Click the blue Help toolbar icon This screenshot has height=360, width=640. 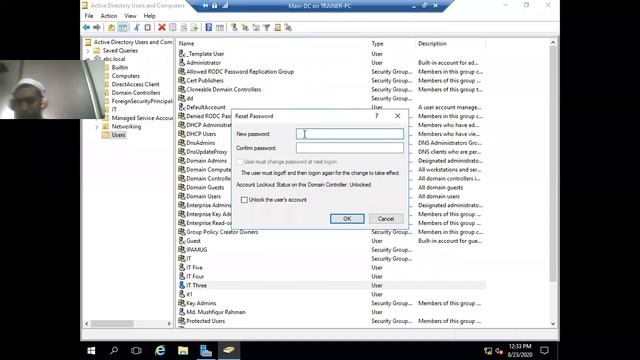(x=209, y=27)
